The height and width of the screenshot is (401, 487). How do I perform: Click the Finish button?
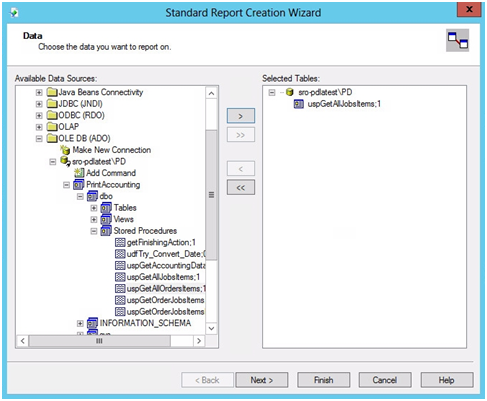click(323, 380)
